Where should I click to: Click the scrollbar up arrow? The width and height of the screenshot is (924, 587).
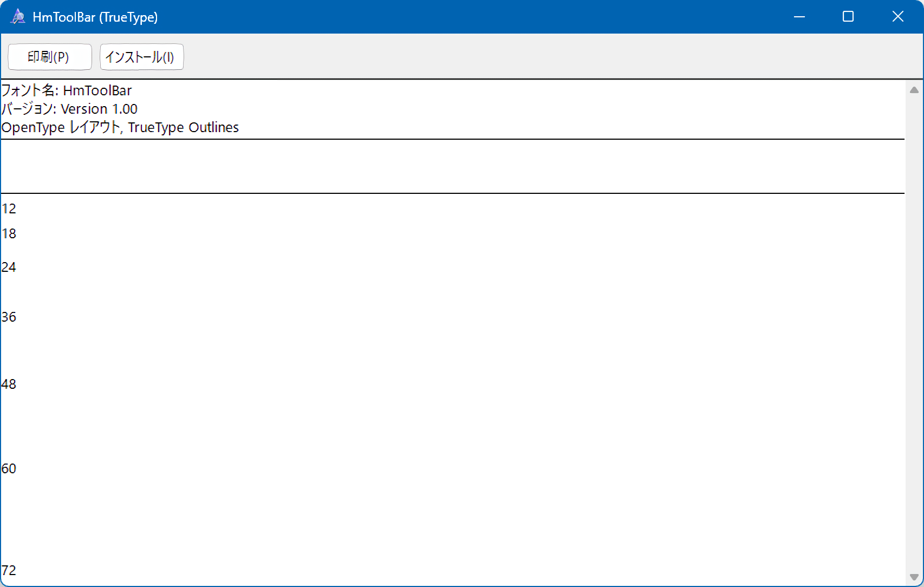click(914, 90)
